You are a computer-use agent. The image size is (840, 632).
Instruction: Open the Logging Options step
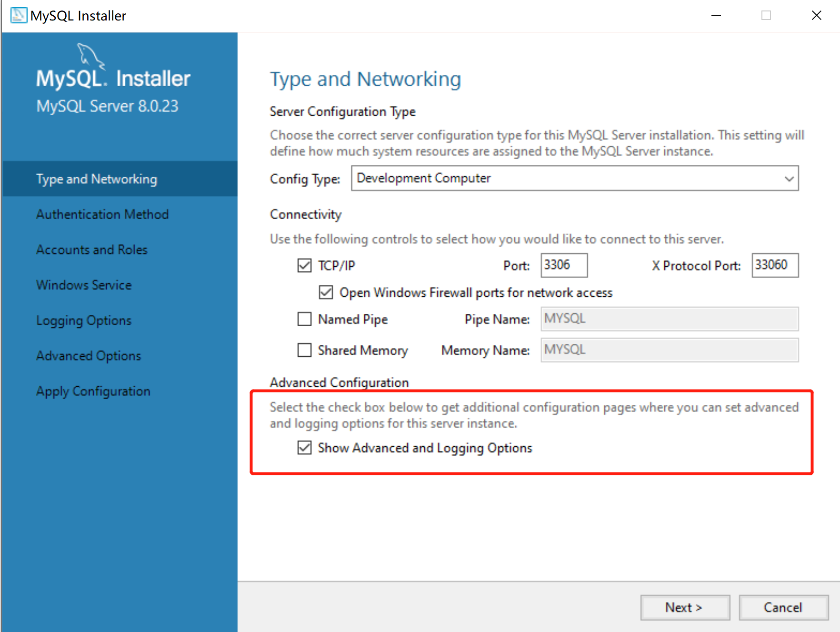click(x=83, y=320)
